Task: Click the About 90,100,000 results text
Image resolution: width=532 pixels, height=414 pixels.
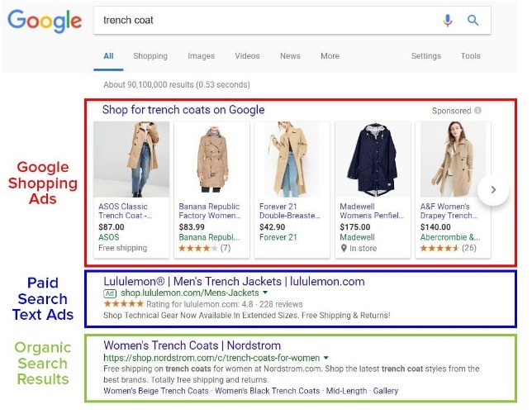Action: coord(177,84)
